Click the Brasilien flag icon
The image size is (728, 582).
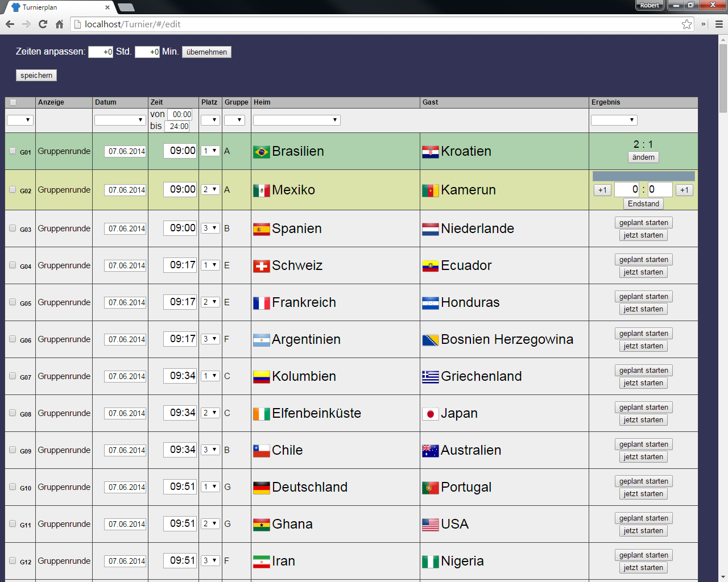tap(262, 152)
